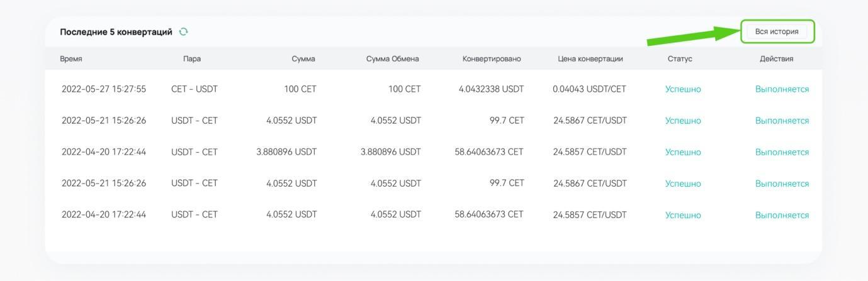Open the Вся история button
Screen dimensions: 868x281
click(x=777, y=31)
